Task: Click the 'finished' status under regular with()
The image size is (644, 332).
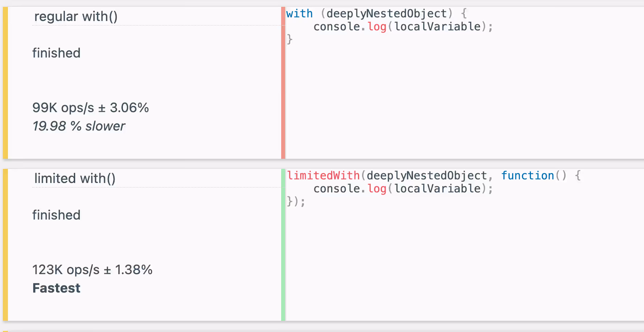Action: 56,53
